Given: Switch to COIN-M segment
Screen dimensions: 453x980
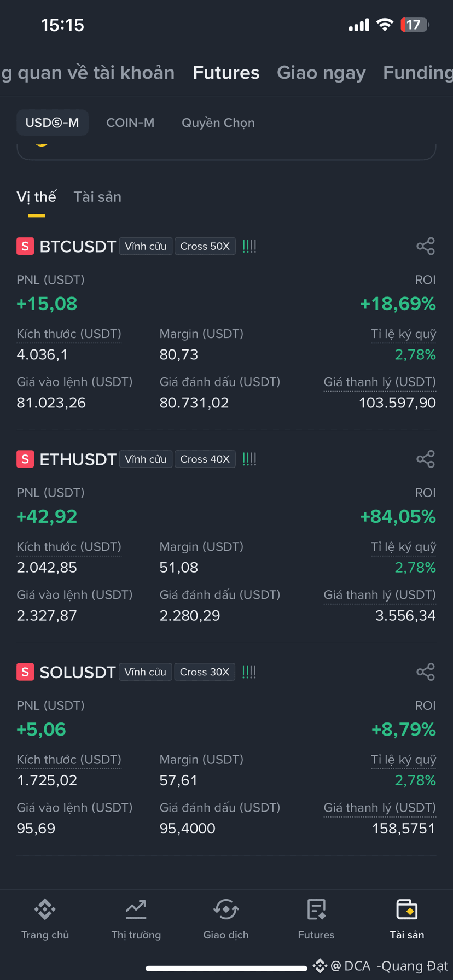Looking at the screenshot, I should (x=130, y=122).
